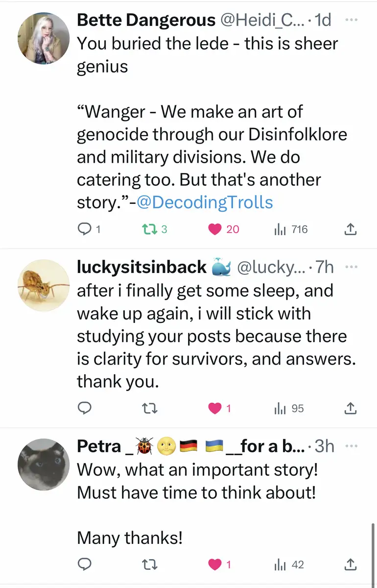View Bette Dangerous's profile picture
Viewport: 377px width, 588px height.
(44, 38)
